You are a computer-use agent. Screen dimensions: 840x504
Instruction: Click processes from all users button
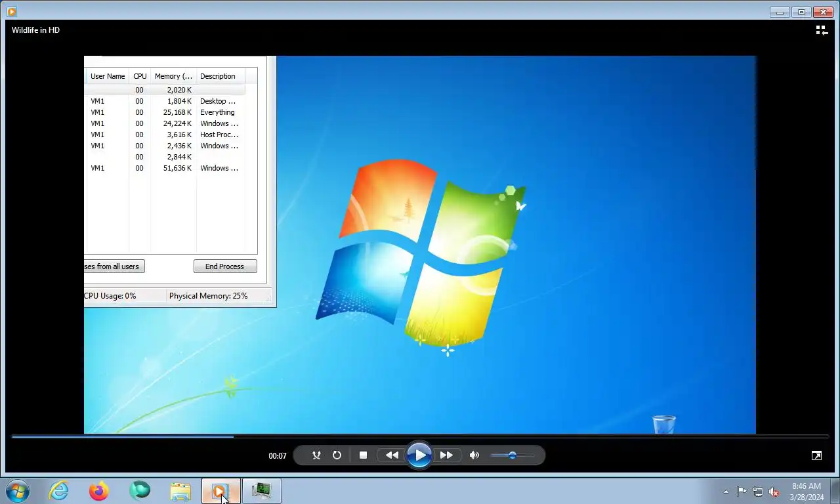pos(114,266)
